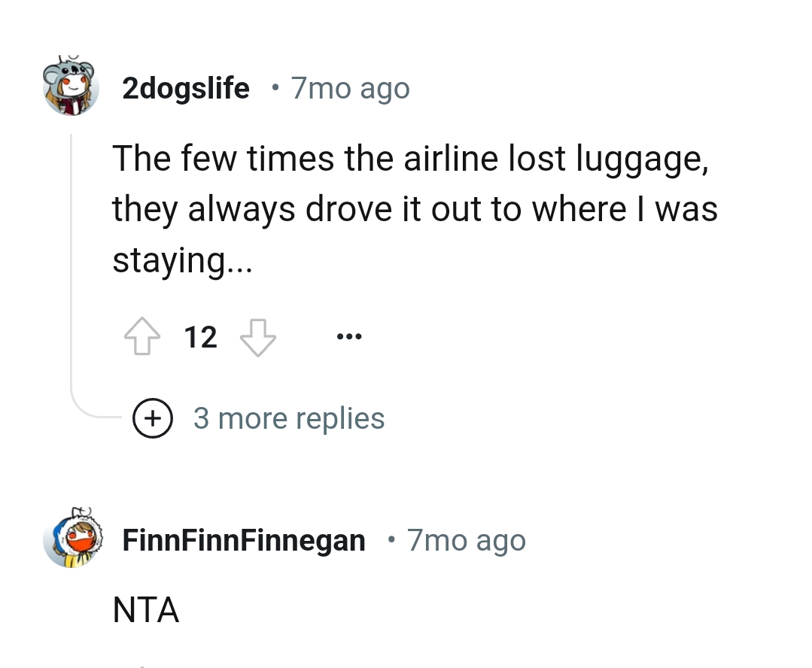Click the NTA comment text
Image resolution: width=812 pixels, height=668 pixels.
pyautogui.click(x=146, y=610)
